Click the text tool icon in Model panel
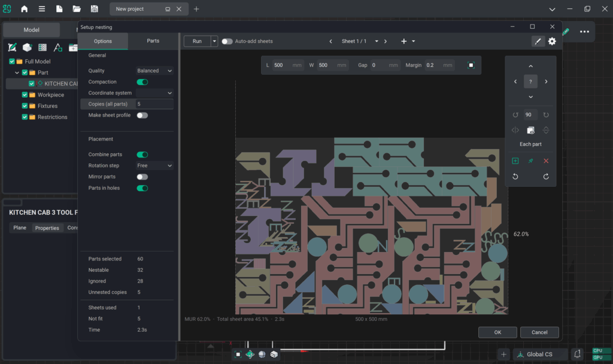The image size is (613, 364). (x=58, y=47)
